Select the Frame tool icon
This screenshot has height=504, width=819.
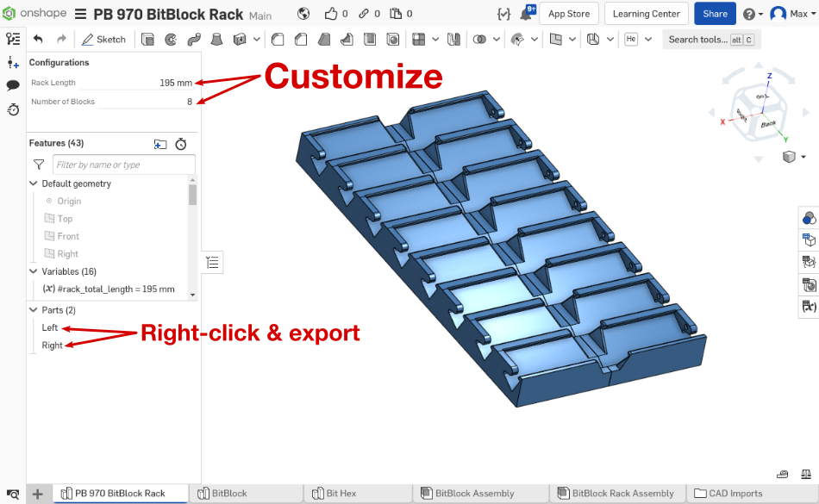[593, 39]
